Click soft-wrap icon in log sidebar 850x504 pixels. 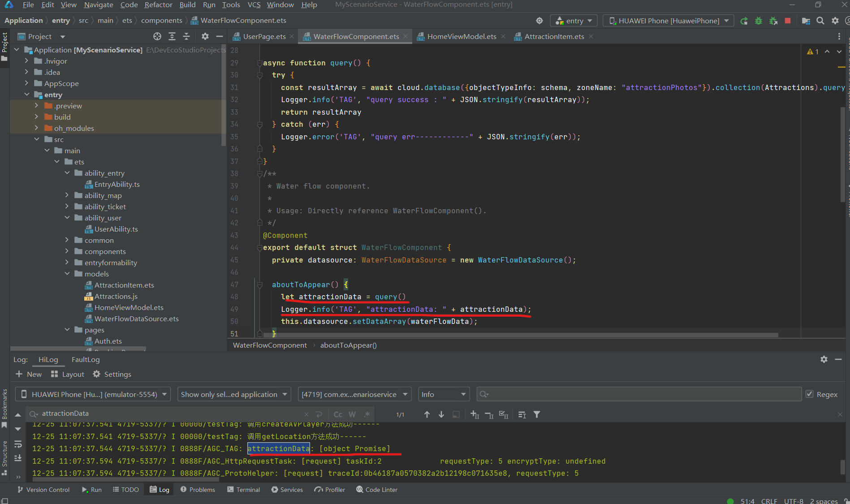(18, 444)
